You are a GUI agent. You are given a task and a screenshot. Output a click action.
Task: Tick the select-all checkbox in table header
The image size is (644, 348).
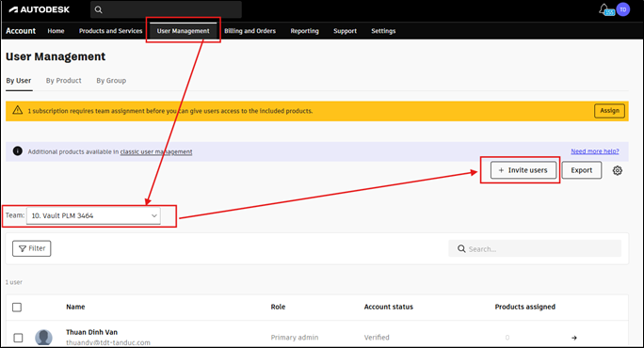pos(17,307)
